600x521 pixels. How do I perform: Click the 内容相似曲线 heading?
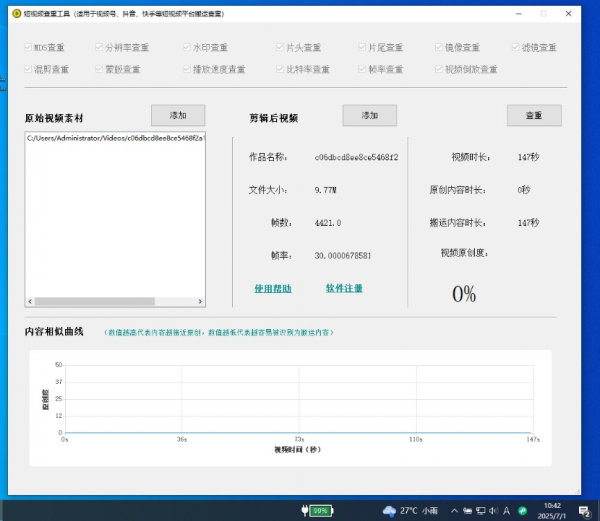[54, 332]
